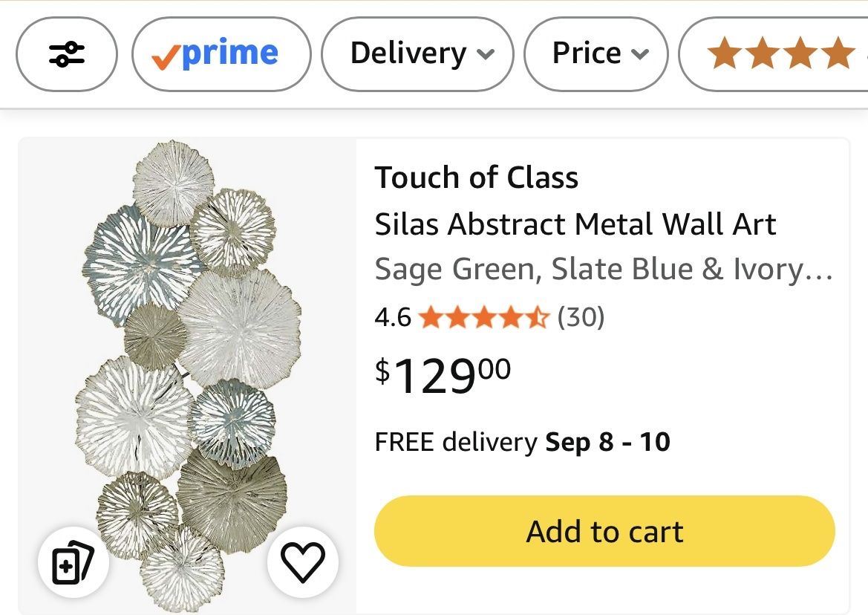Click the Sage Green, Slate Blue description
This screenshot has width=868, height=615.
(604, 270)
